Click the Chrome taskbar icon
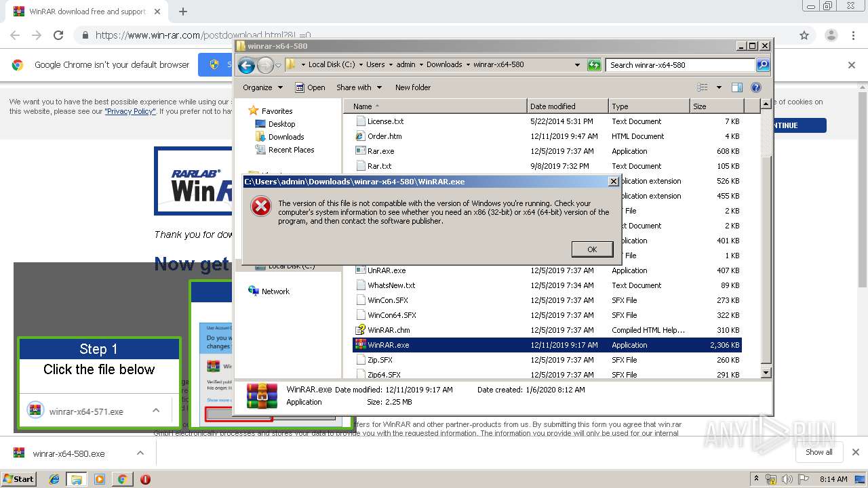The height and width of the screenshot is (488, 868). 122,479
